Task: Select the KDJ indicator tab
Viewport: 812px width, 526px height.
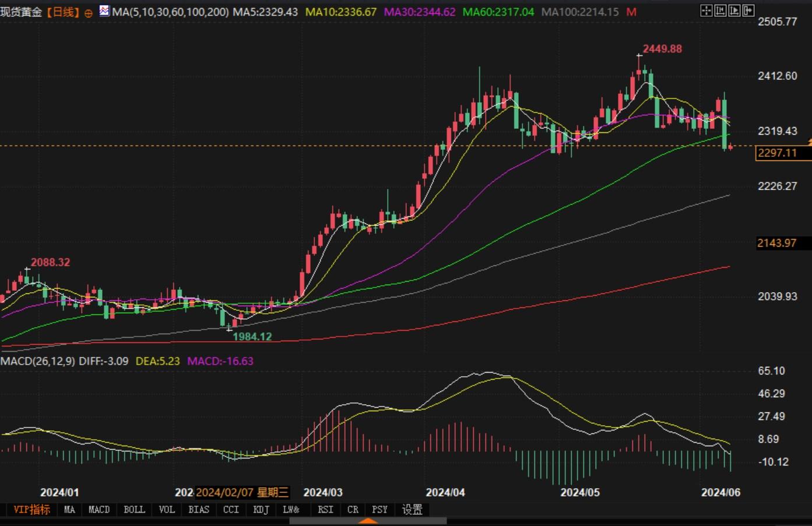Action: [261, 510]
